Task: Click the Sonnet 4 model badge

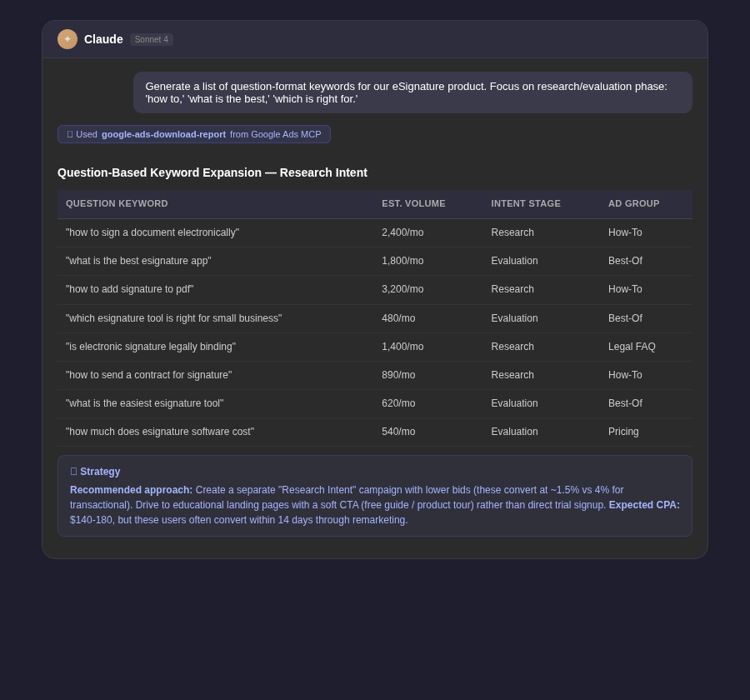Action: (151, 39)
